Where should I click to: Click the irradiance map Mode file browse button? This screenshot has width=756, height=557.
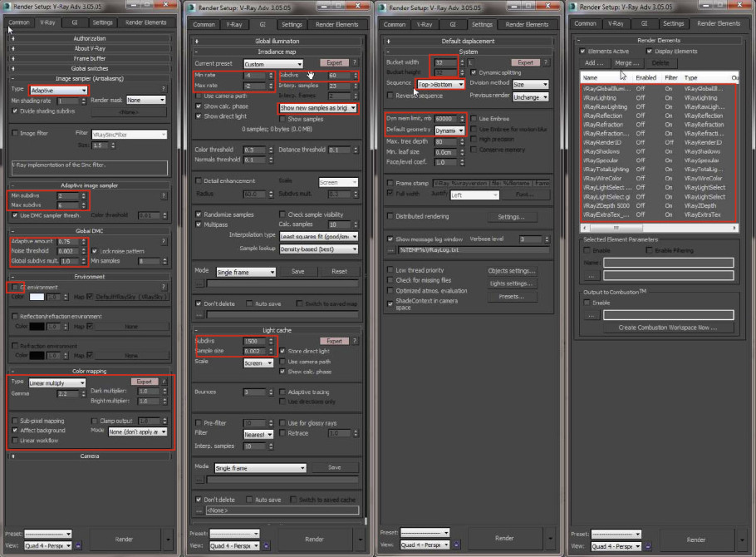point(199,283)
